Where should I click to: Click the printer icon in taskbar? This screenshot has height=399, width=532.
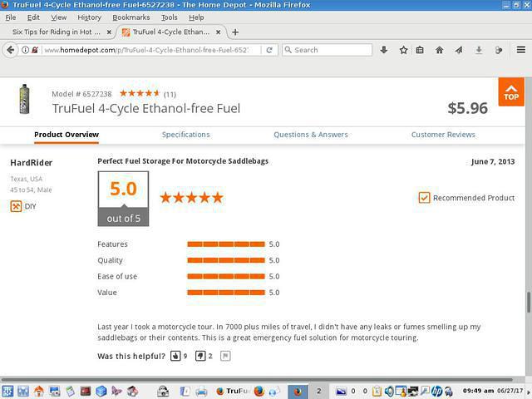pyautogui.click(x=201, y=392)
